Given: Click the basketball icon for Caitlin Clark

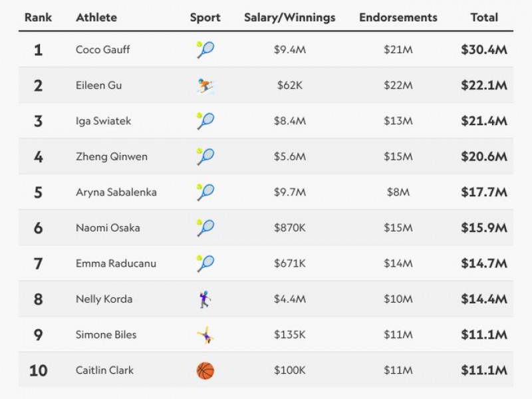Looking at the screenshot, I should (205, 370).
